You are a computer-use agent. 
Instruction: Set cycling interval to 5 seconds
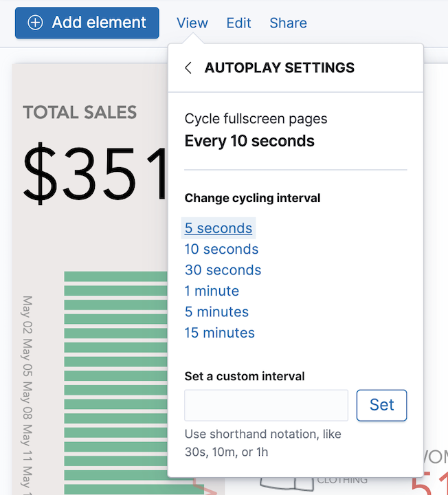[x=219, y=228]
